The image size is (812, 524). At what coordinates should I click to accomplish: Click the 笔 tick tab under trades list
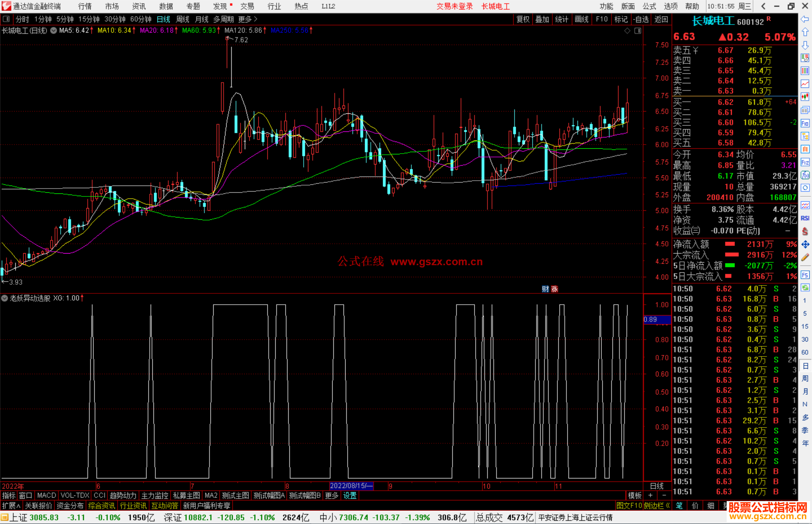[x=679, y=506]
